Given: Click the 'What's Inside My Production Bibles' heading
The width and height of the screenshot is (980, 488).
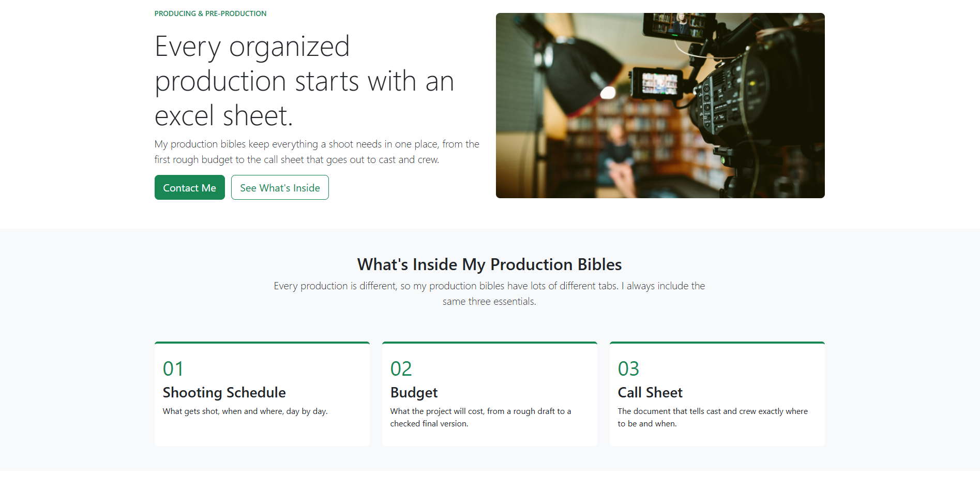Looking at the screenshot, I should (x=489, y=264).
